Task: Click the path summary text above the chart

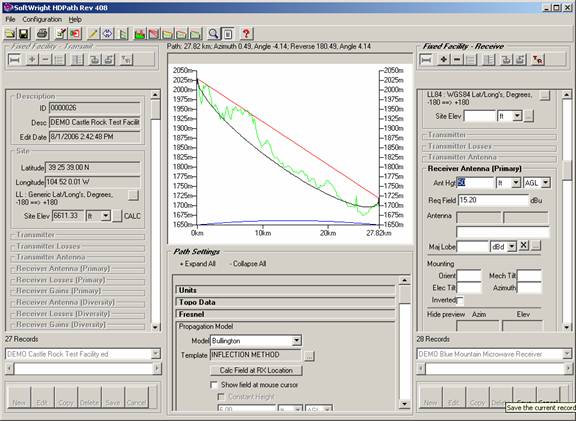Action: (269, 46)
